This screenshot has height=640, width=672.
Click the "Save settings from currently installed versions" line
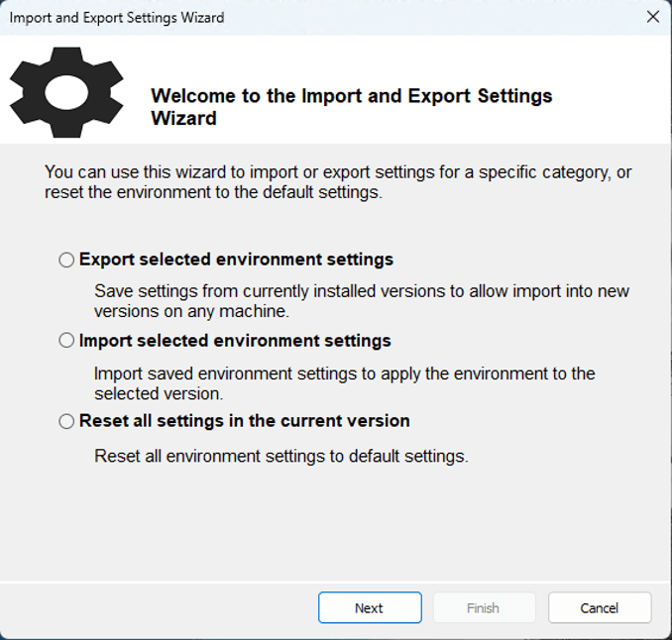[362, 291]
